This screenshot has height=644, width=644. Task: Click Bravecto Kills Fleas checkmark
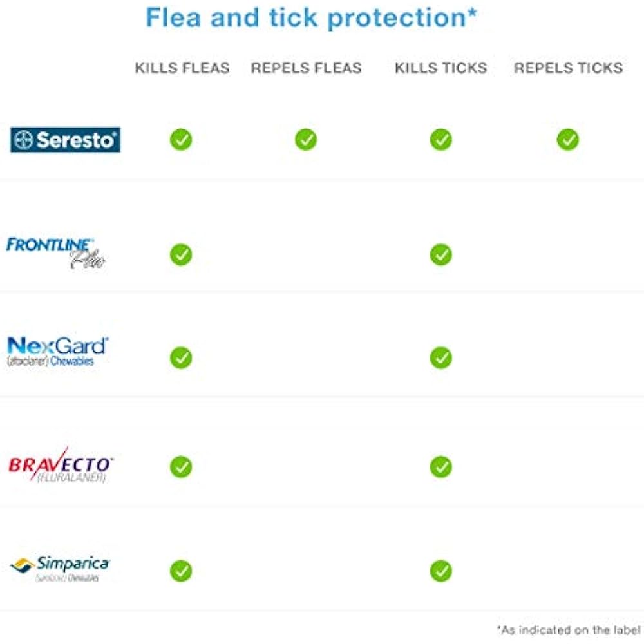tap(181, 467)
